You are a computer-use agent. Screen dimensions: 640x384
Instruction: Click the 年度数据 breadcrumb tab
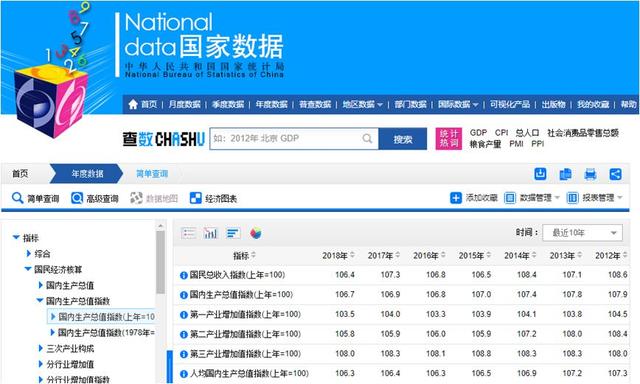click(87, 174)
